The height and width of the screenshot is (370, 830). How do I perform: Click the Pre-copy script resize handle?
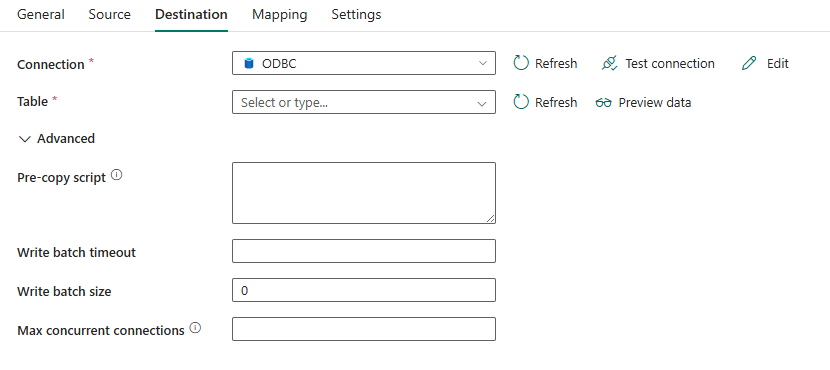click(491, 219)
